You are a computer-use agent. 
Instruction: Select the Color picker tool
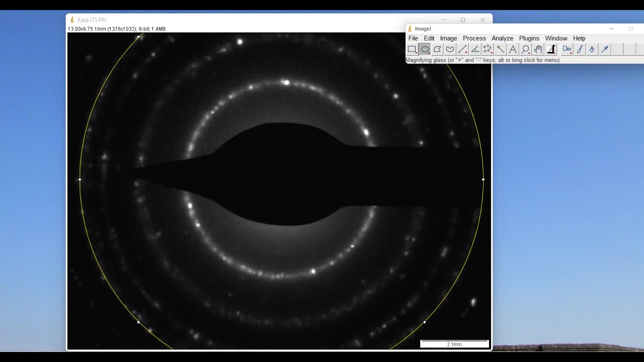tap(551, 49)
